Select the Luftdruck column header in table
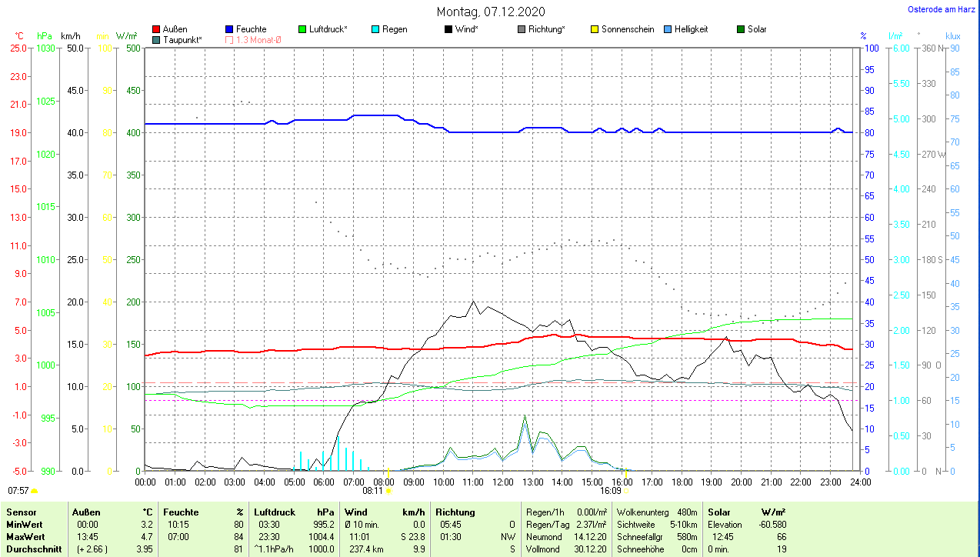 click(275, 512)
